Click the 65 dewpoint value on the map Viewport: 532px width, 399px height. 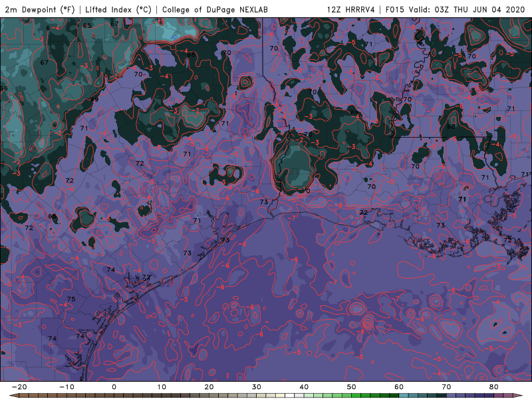(87, 25)
